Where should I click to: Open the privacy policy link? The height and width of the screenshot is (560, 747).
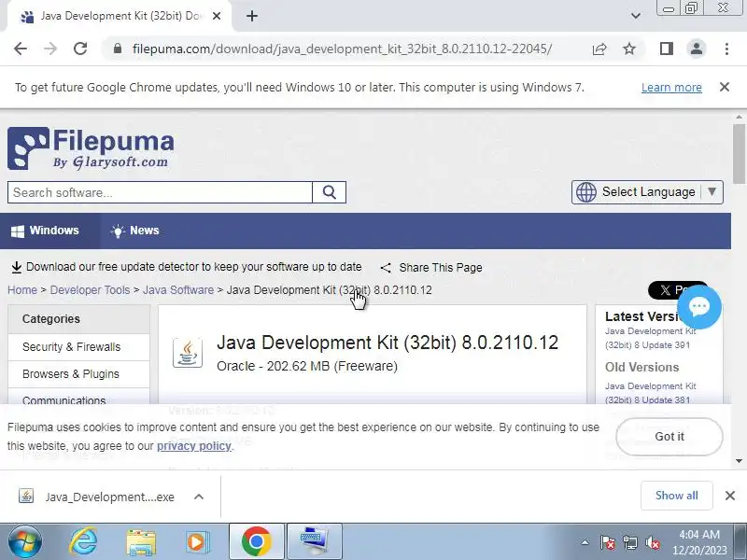[194, 446]
